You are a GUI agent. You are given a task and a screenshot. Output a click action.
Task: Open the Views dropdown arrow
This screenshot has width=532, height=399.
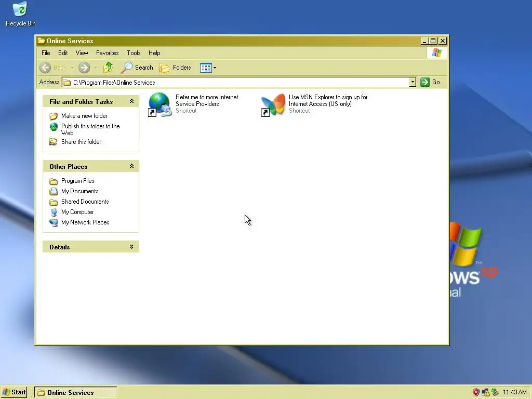tap(215, 68)
